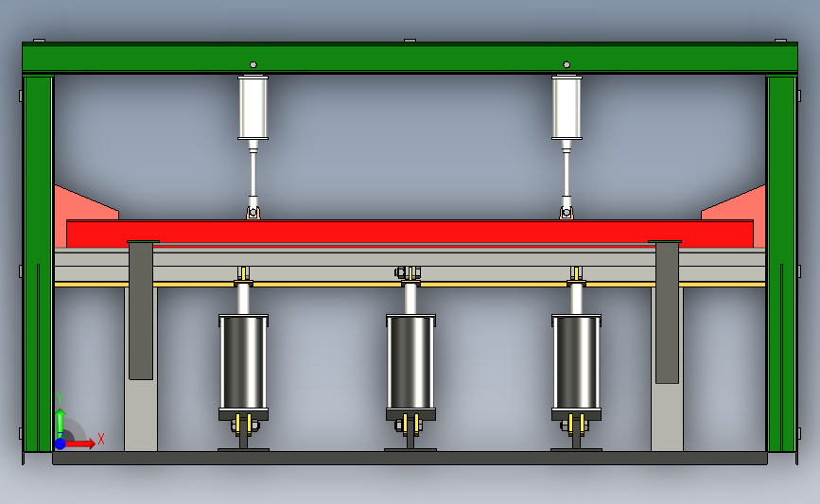Pick the left lower chrome cylinder
This screenshot has width=820, height=504.
[x=243, y=363]
